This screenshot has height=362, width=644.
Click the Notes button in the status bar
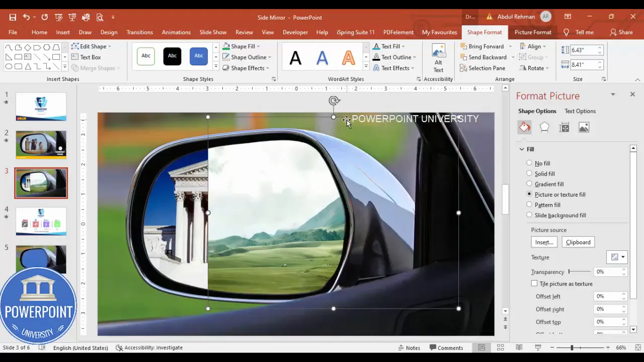409,347
